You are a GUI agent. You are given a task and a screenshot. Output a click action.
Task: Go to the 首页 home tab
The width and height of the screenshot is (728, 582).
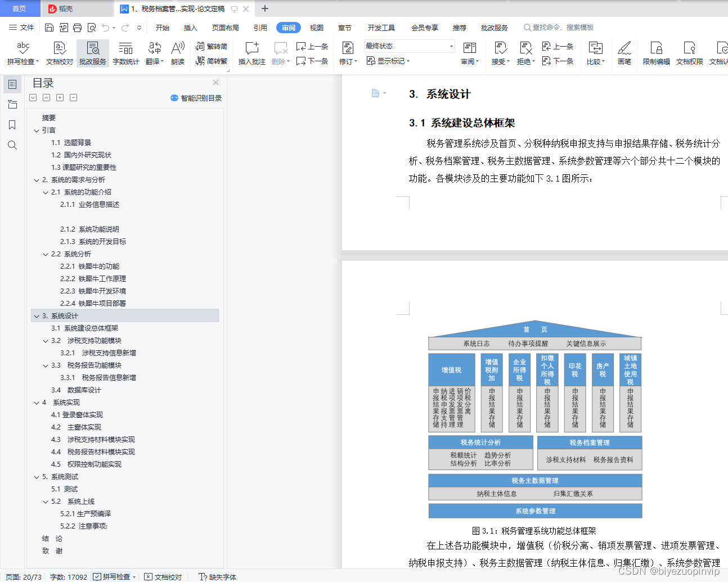click(x=19, y=8)
